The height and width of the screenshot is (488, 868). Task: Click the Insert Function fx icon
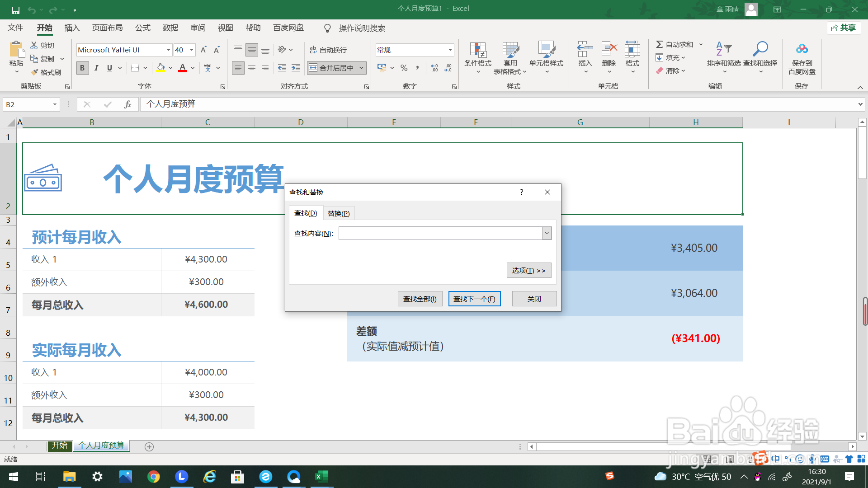tap(127, 104)
